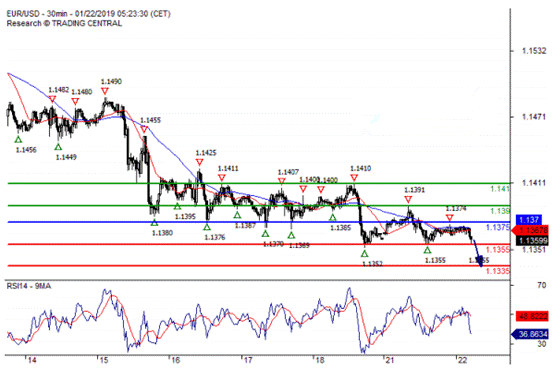Click the red 48.8222 RSI value tag
554x370 pixels.
click(x=532, y=316)
